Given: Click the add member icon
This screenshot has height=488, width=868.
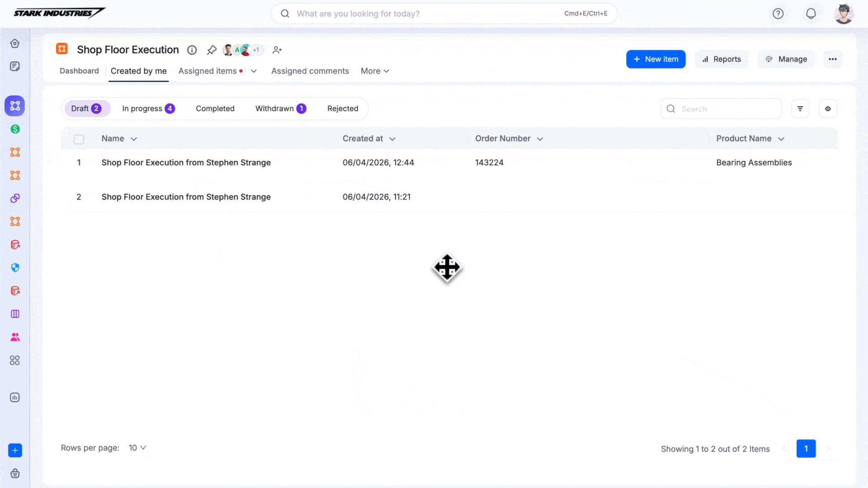Looking at the screenshot, I should pyautogui.click(x=277, y=50).
